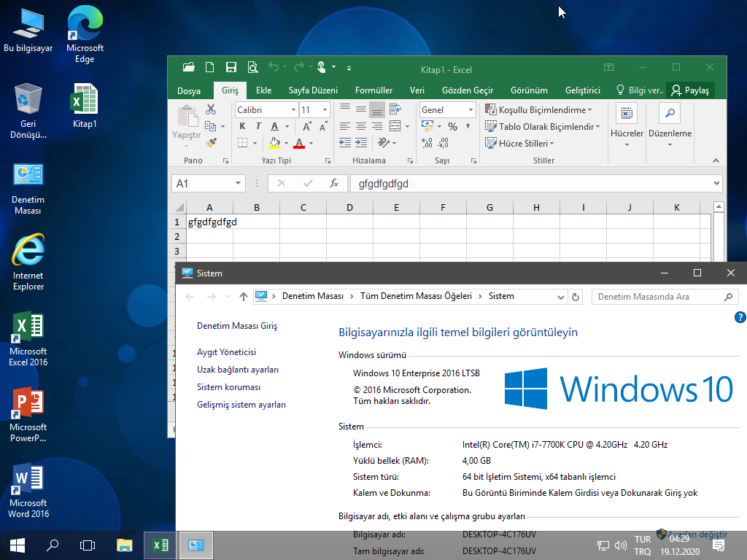
Task: Refresh the Sistem window address bar
Action: tap(576, 297)
